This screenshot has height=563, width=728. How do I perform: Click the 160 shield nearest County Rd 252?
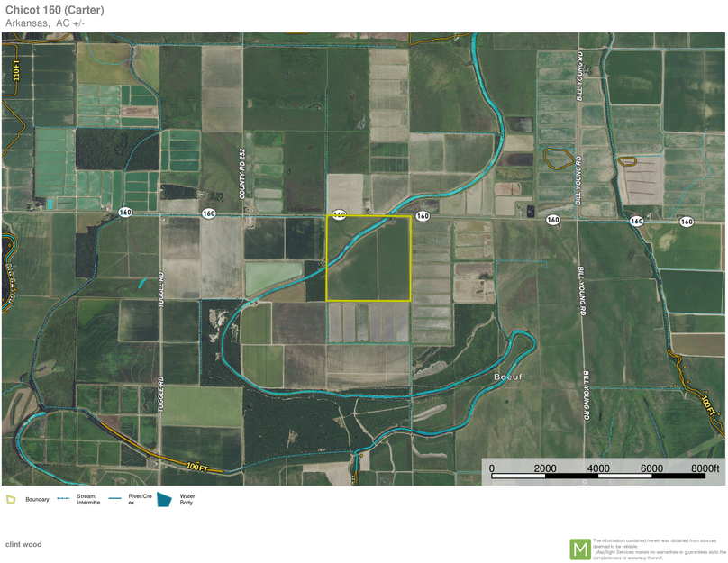[209, 213]
